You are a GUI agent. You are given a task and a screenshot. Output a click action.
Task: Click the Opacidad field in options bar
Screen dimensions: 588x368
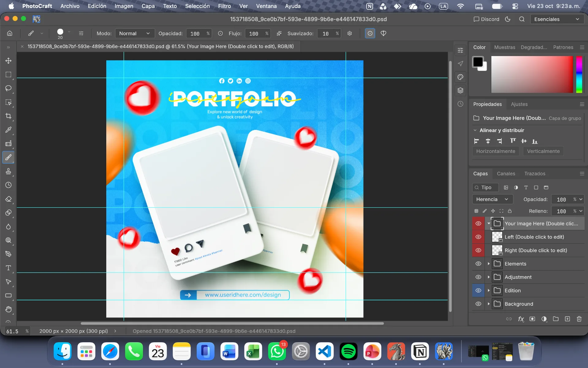click(x=199, y=33)
